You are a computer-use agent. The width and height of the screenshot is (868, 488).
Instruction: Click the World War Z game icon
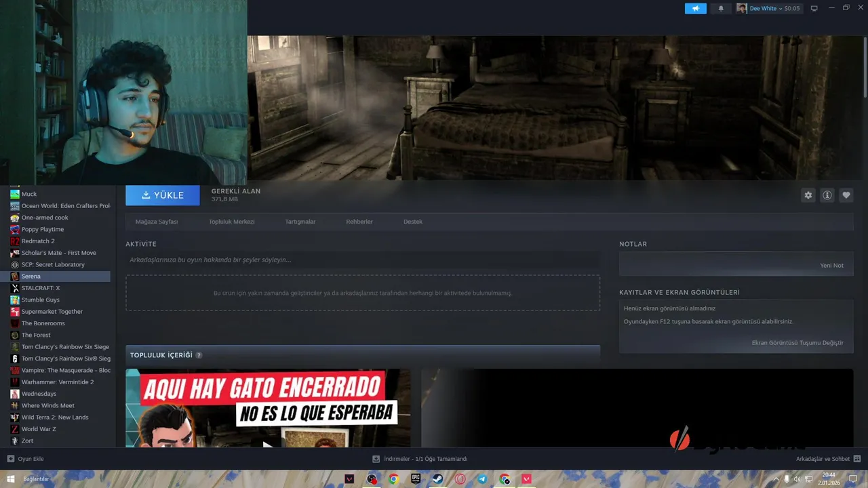click(15, 429)
